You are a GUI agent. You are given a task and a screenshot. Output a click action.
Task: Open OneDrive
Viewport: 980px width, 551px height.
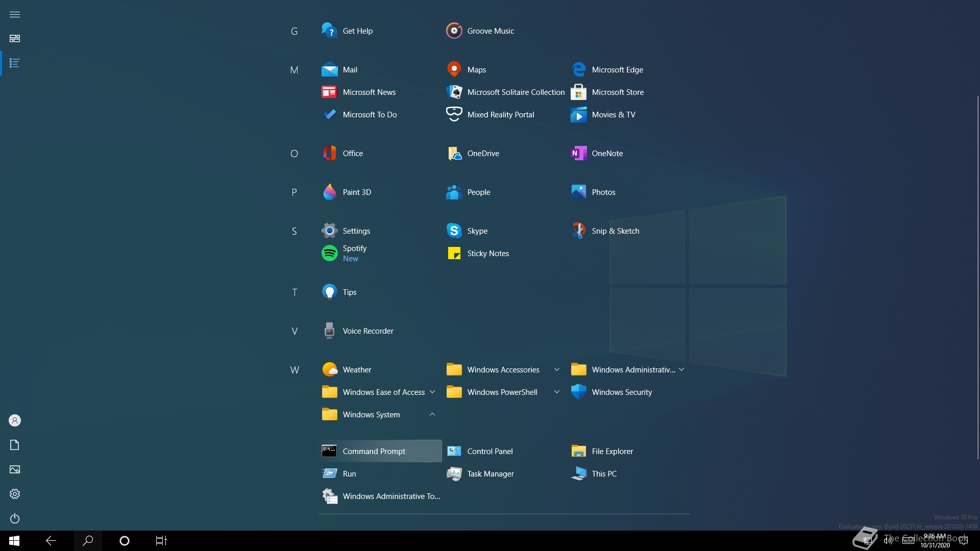pos(504,153)
